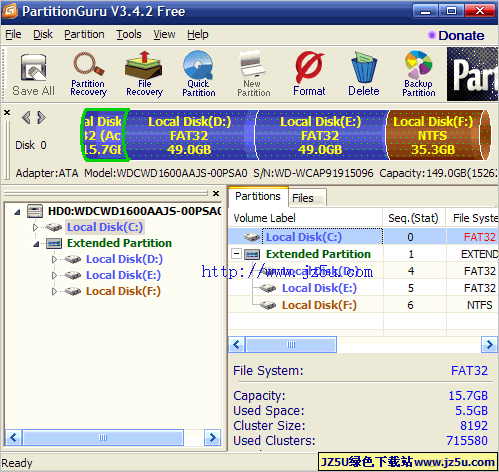Screen dimensions: 499x472
Task: Click the left panel horizontal scrollbar thumb
Action: click(103, 438)
